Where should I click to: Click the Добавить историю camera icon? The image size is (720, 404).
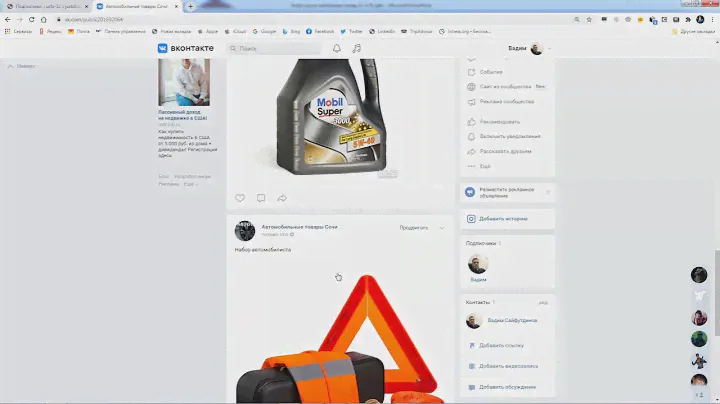pyautogui.click(x=471, y=218)
